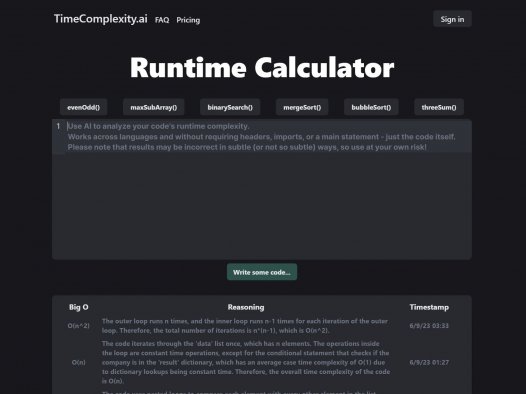Click the Sign in button
Viewport: 526px width, 394px height.
(452, 19)
